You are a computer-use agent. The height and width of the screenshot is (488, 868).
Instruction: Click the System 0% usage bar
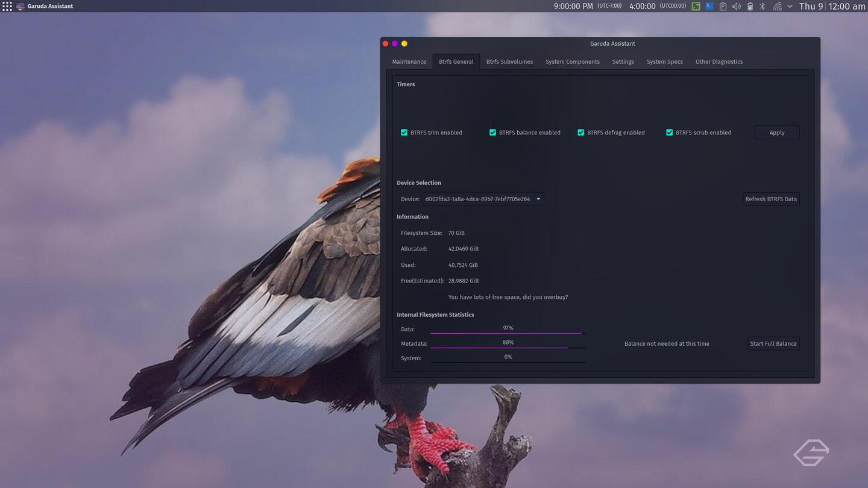click(508, 358)
